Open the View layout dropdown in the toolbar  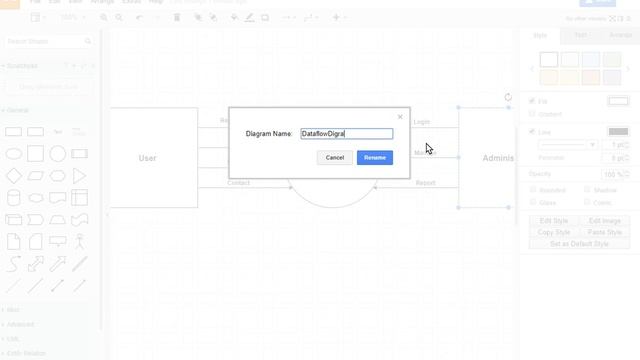tap(38, 17)
